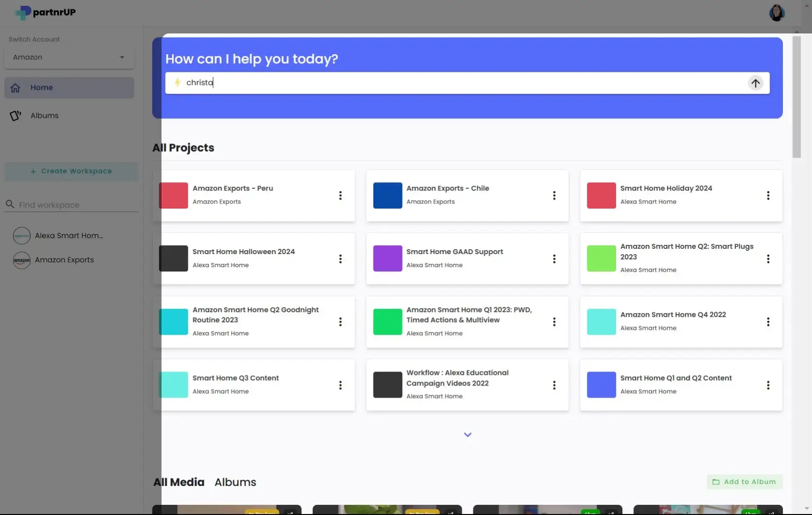
Task: Open the user profile avatar menu
Action: (777, 13)
